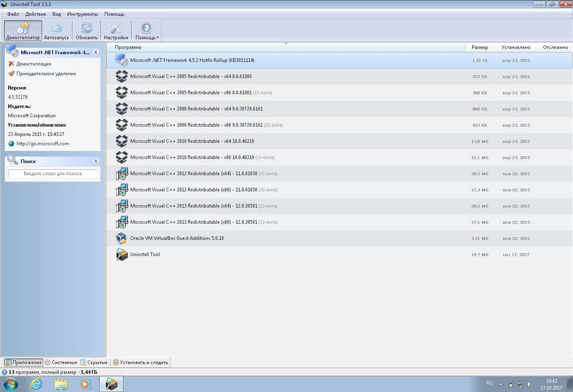
Task: Switch to the Системные tab
Action: pos(61,362)
